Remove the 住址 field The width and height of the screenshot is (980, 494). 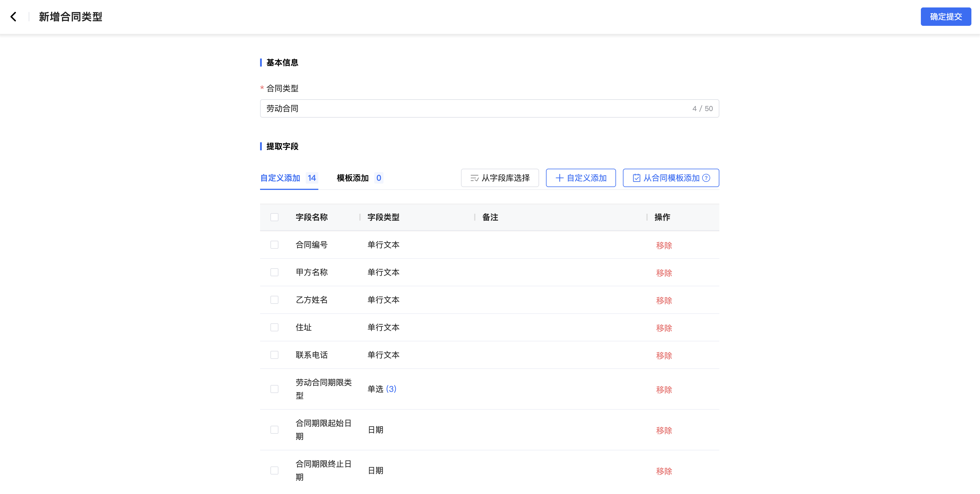(664, 328)
